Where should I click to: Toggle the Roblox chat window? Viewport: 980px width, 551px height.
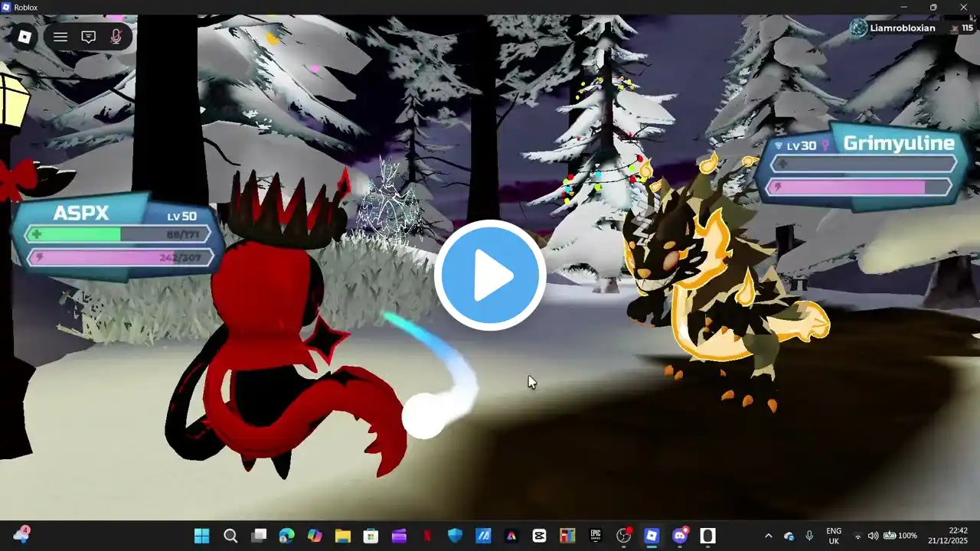(x=89, y=37)
